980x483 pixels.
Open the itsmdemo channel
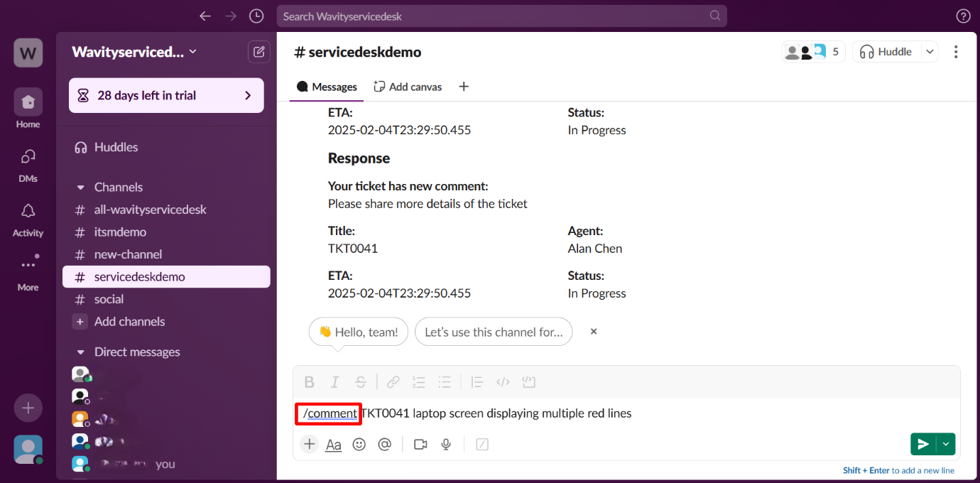pos(166,232)
